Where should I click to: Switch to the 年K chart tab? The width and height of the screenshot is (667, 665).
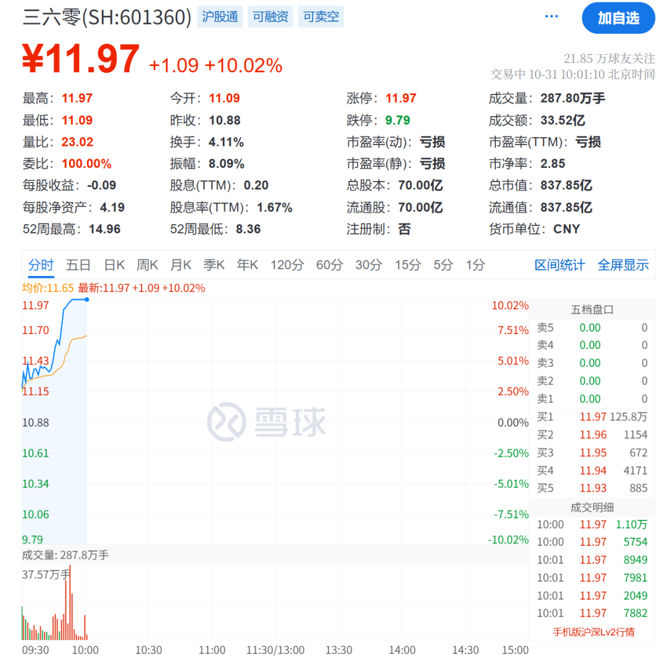pyautogui.click(x=246, y=265)
